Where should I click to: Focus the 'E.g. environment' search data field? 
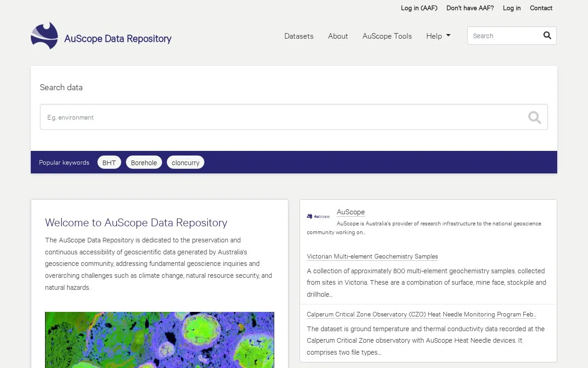point(294,117)
